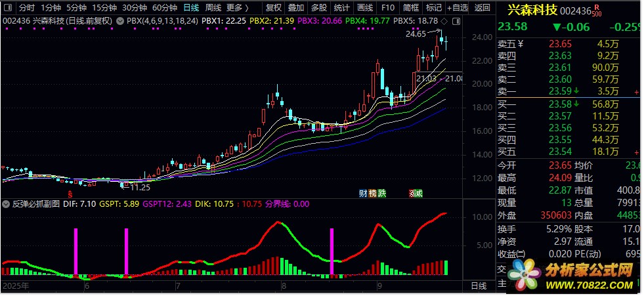Click the 24.65 high price label

click(416, 35)
